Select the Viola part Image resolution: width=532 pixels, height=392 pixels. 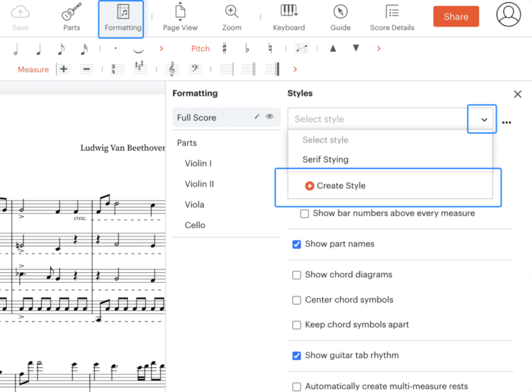pos(195,205)
